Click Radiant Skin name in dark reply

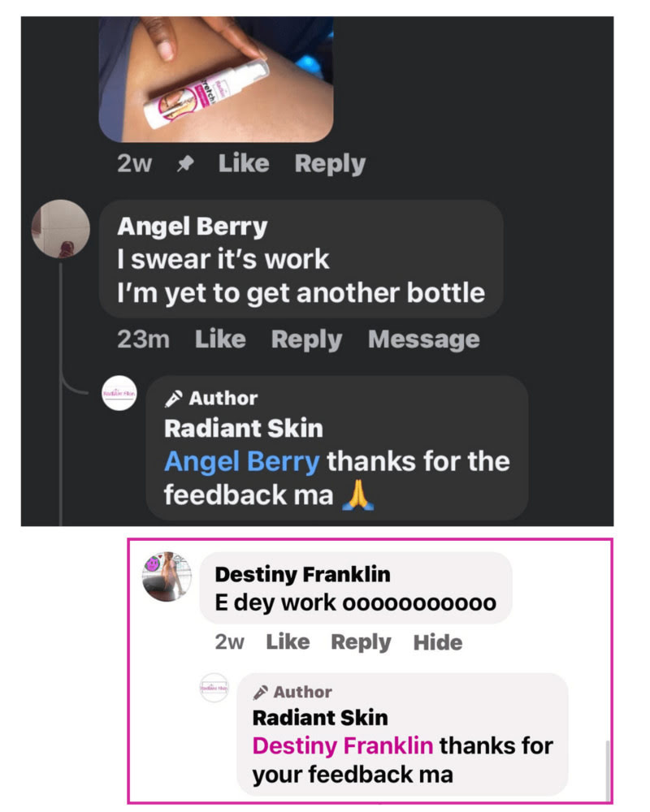pyautogui.click(x=244, y=429)
